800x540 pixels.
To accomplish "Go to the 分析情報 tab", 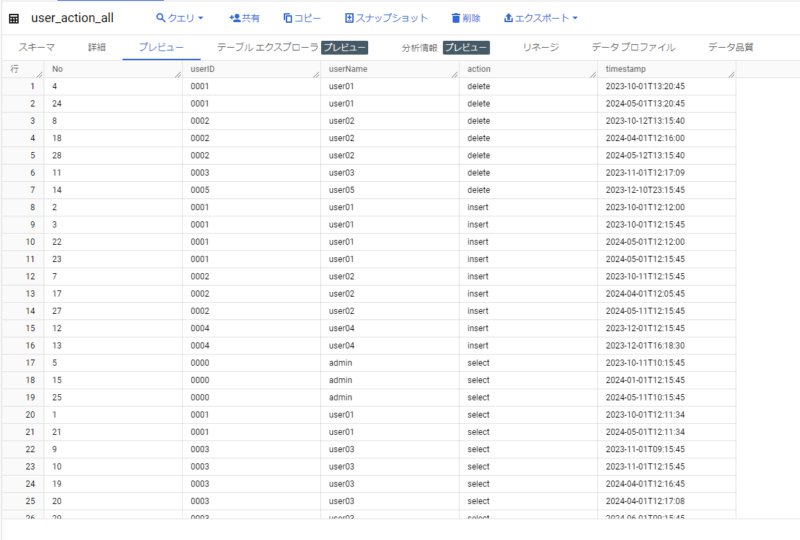I will (420, 47).
